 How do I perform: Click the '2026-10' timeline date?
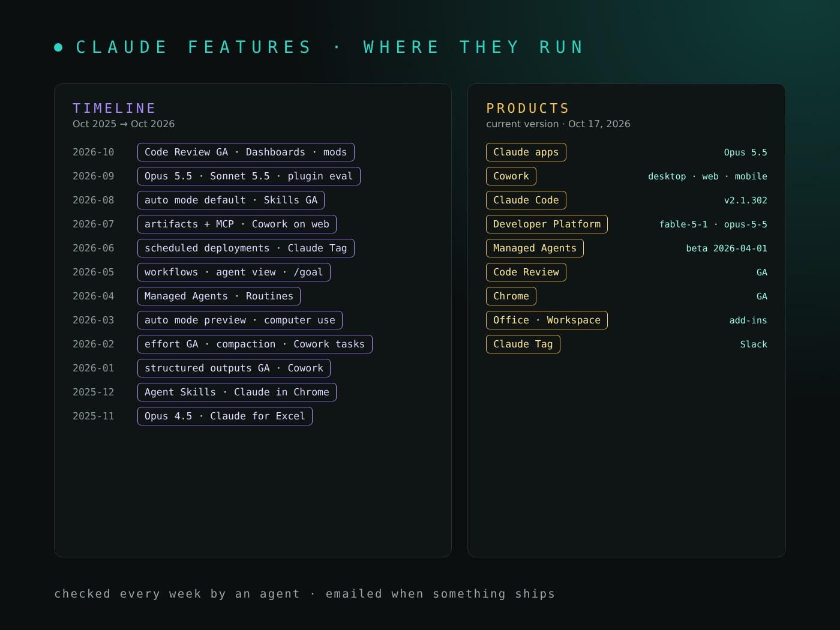[94, 152]
